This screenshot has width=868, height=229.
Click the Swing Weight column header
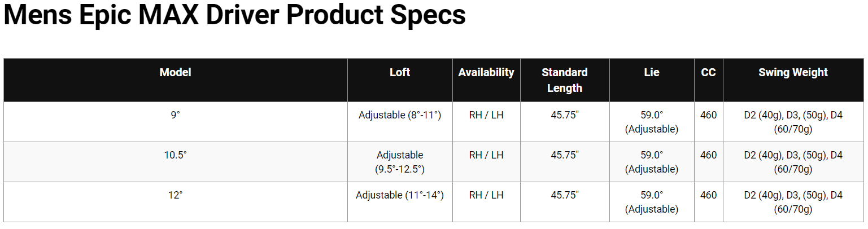pyautogui.click(x=793, y=73)
